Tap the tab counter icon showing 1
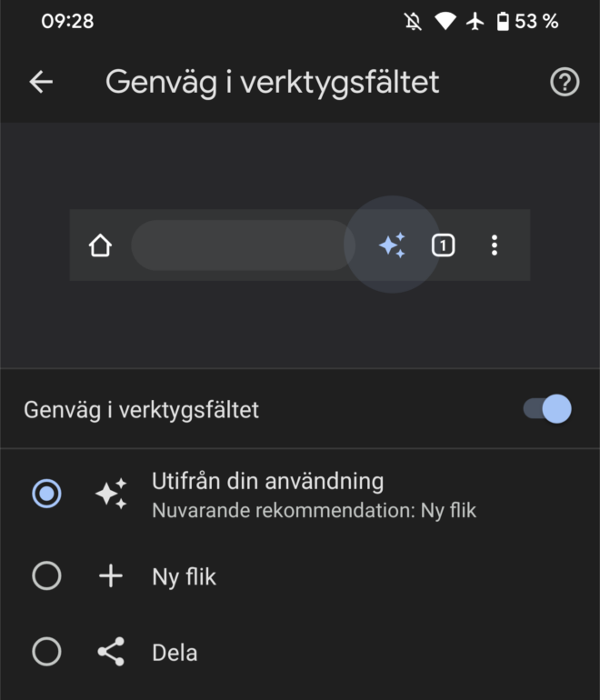This screenshot has width=600, height=700. [x=443, y=245]
